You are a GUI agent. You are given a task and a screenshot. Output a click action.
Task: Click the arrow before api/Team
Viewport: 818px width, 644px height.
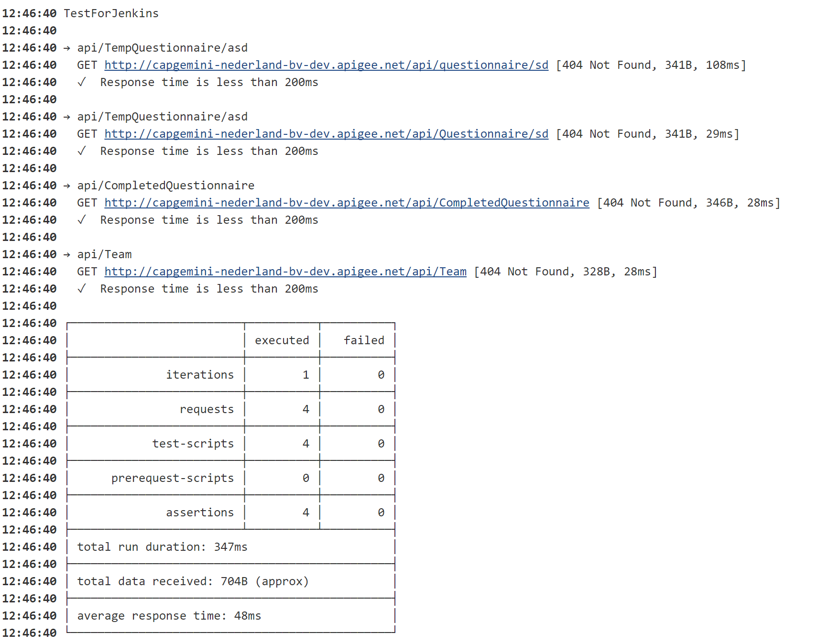pos(67,255)
